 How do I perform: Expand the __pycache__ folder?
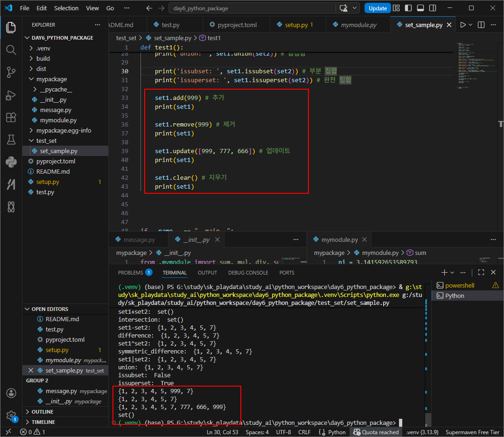(x=65, y=89)
